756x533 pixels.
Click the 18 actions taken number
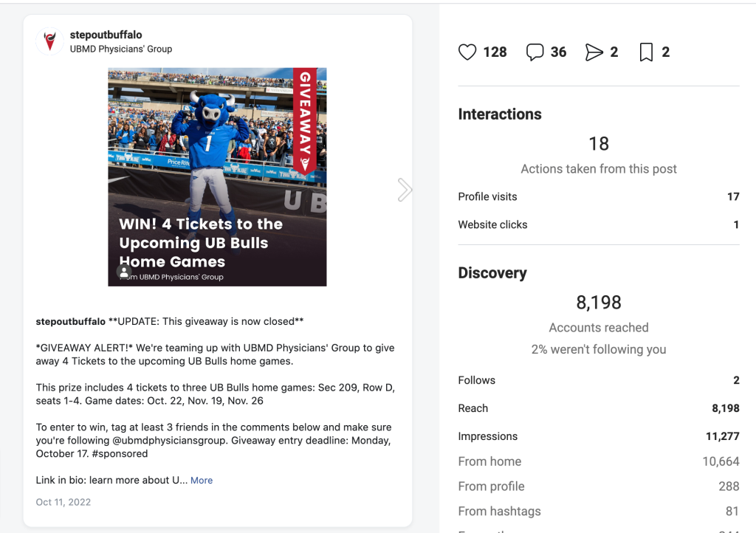click(599, 144)
